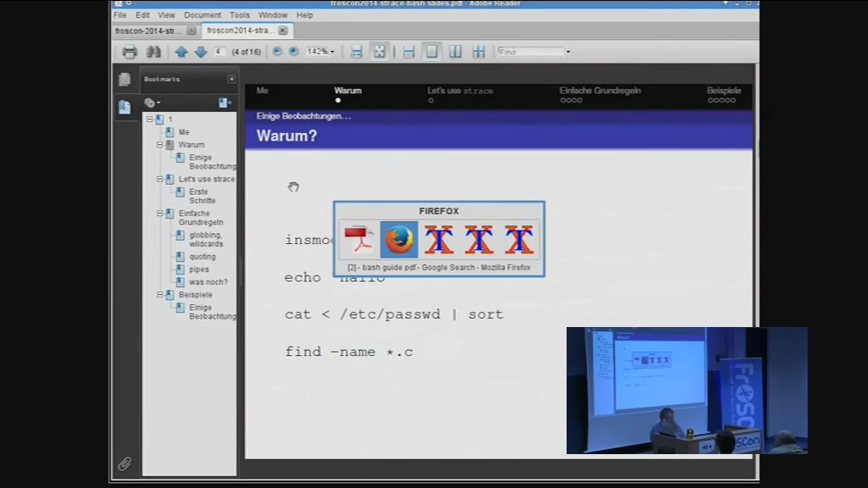The image size is (868, 488).
Task: Enable single page layout
Action: click(x=431, y=52)
